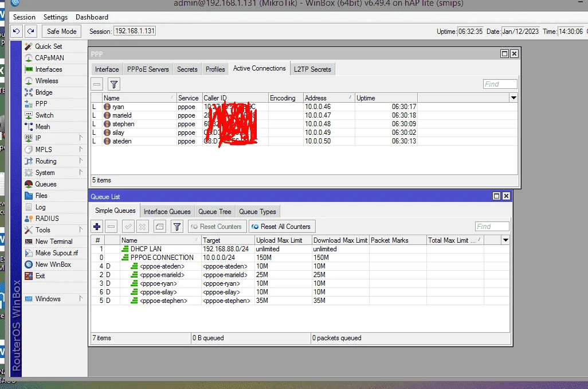Screen dimensions: 588x389
Task: Click filter icon in PPP window
Action: (114, 84)
